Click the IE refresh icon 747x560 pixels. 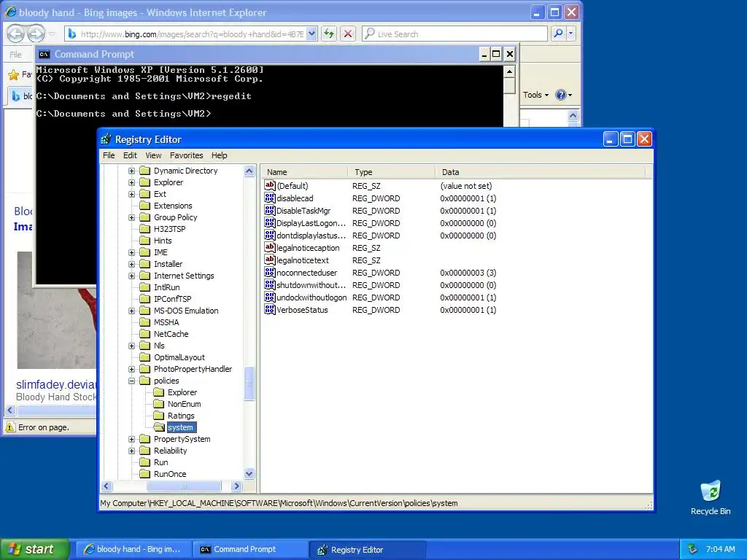pyautogui.click(x=329, y=34)
